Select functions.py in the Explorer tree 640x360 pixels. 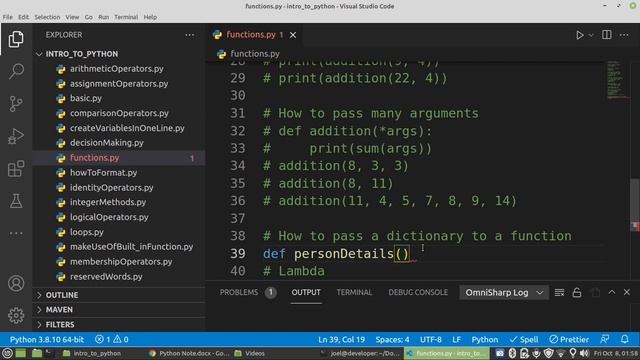tap(118, 158)
